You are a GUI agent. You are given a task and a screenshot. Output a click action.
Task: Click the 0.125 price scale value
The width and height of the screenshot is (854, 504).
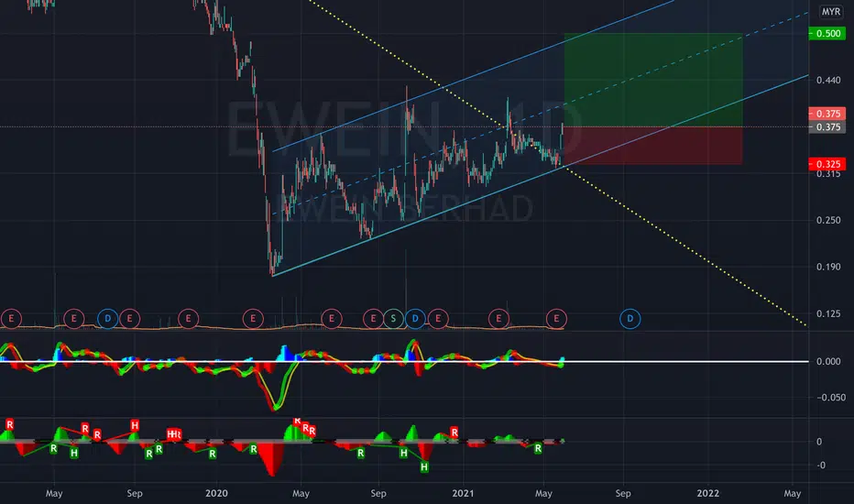828,313
